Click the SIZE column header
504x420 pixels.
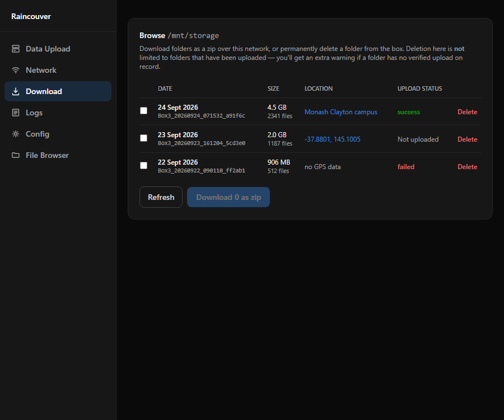click(x=273, y=88)
